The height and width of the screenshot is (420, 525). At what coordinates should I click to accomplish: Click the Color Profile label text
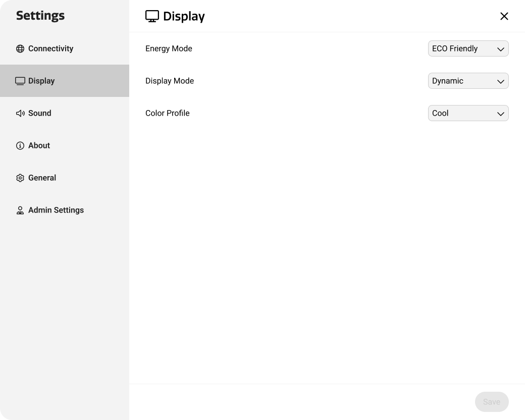tap(167, 113)
